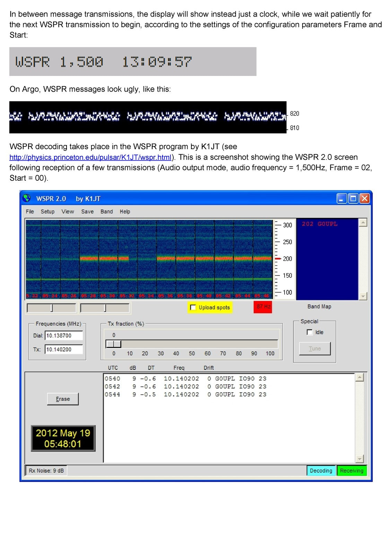Screen dimensions: 392x555
Task: Maximize the WSPR 2.0 window
Action: [x=353, y=199]
